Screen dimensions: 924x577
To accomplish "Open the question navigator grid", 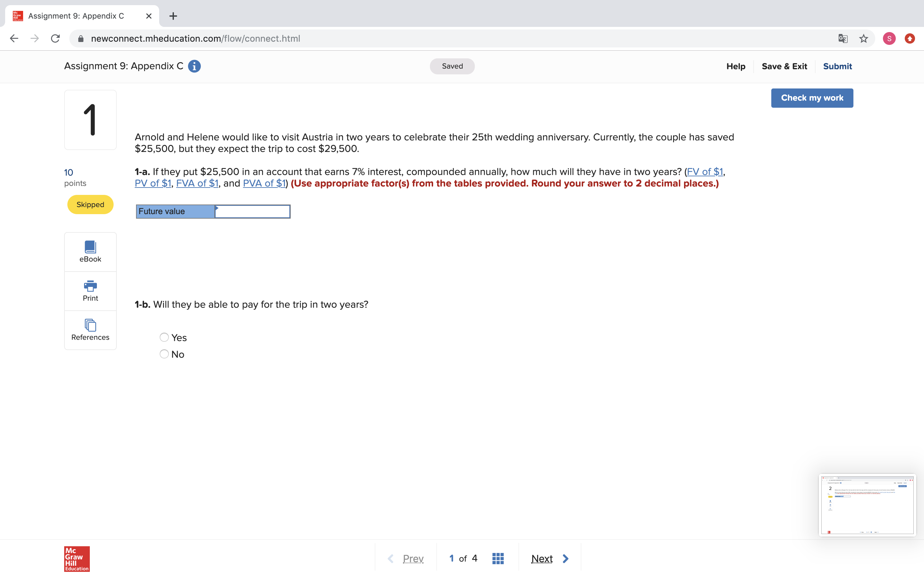I will [498, 558].
